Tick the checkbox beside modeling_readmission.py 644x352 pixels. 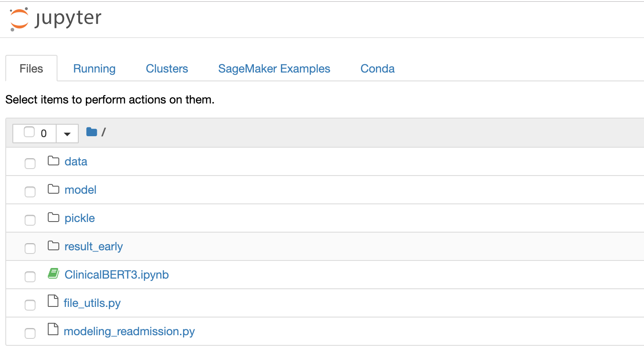click(x=30, y=333)
